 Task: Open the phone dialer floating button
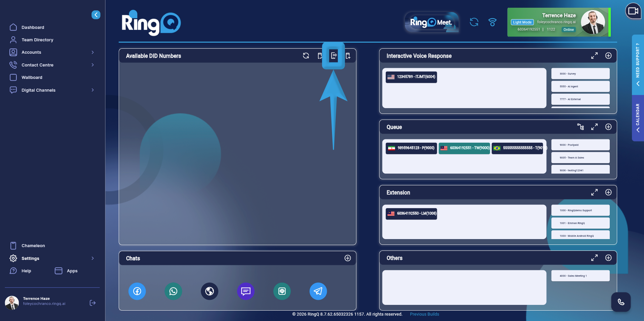point(621,302)
